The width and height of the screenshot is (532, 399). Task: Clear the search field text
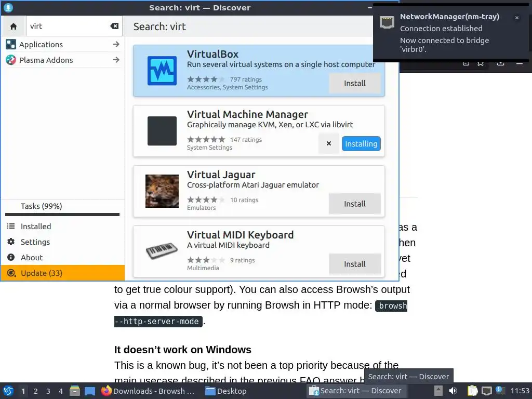(114, 26)
